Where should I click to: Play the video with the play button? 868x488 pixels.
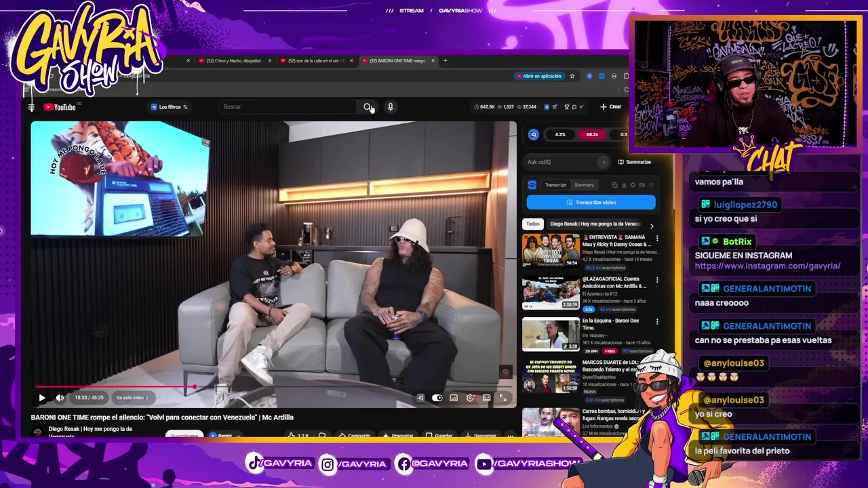(42, 398)
